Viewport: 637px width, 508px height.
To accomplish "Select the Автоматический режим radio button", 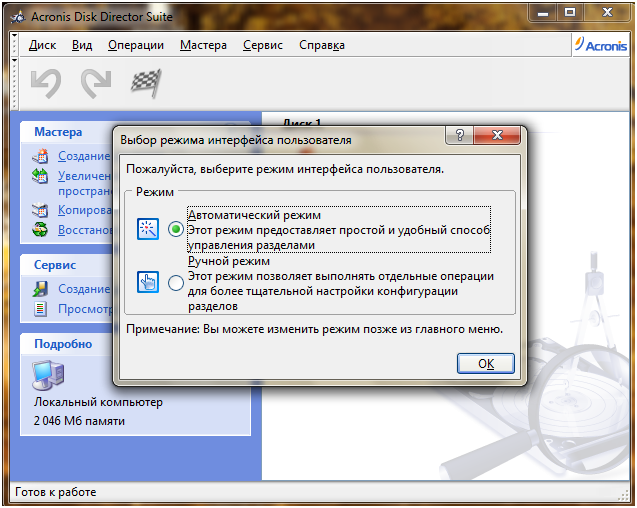I will (x=176, y=230).
